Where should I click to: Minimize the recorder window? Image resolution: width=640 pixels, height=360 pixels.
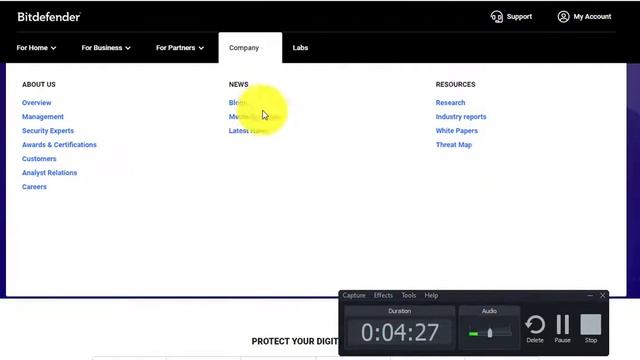pyautogui.click(x=590, y=295)
